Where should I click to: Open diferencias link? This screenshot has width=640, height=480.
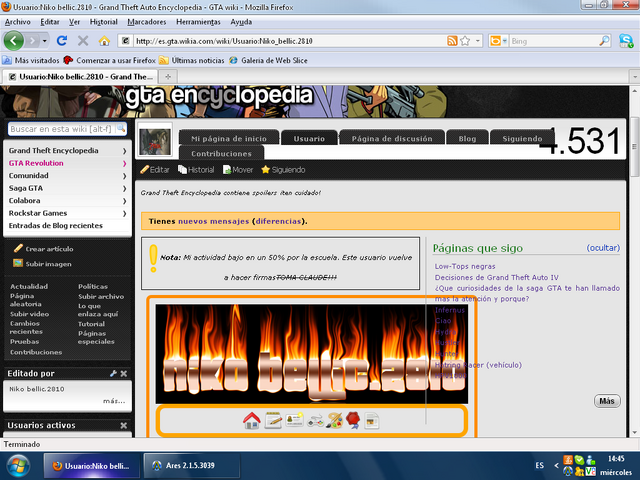pyautogui.click(x=278, y=221)
